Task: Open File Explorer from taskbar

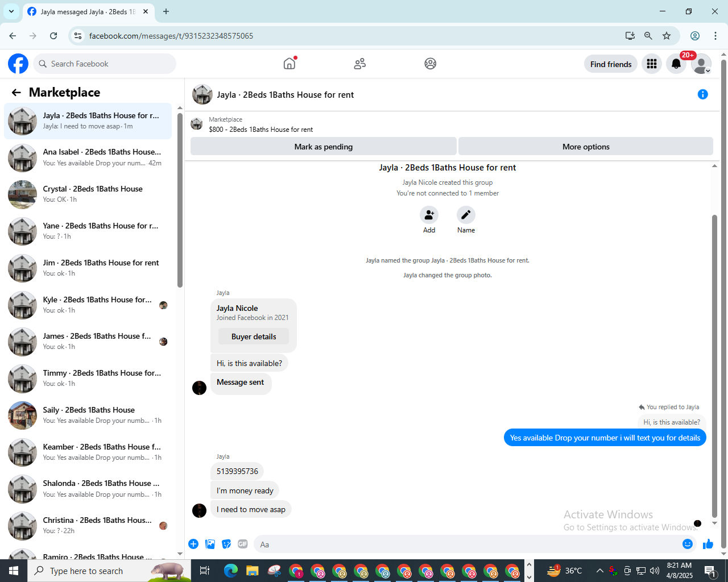Action: [x=253, y=571]
